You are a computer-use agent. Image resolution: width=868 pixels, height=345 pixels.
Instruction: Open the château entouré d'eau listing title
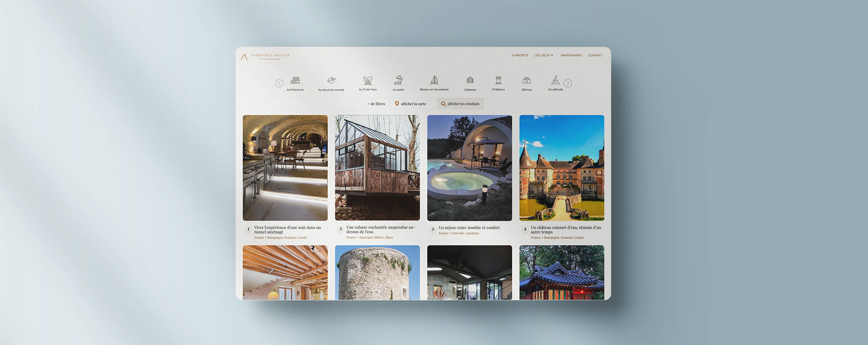coord(566,230)
